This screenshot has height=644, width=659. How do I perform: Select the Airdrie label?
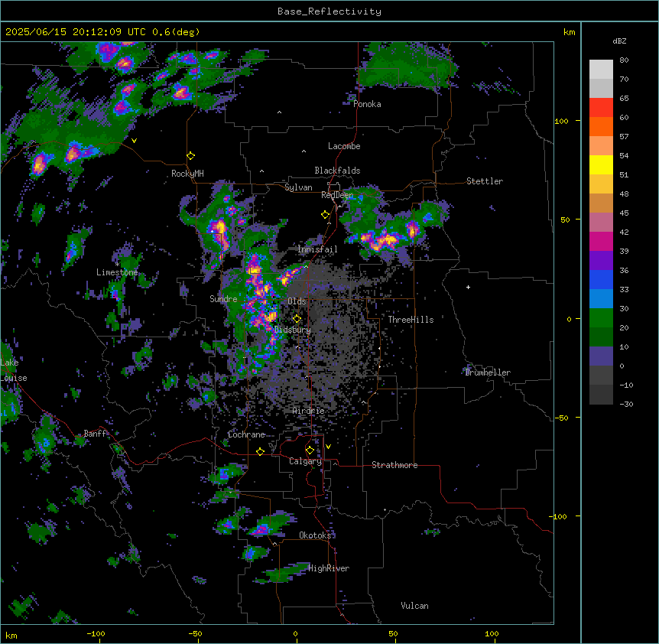tap(309, 411)
